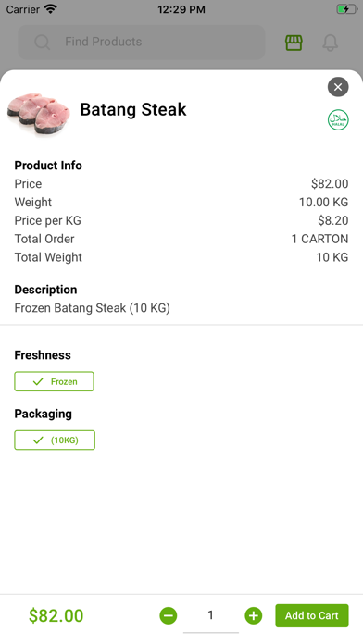Close the Batang Steak product sheet
Viewport: 363px width, 644px height.
pos(338,87)
